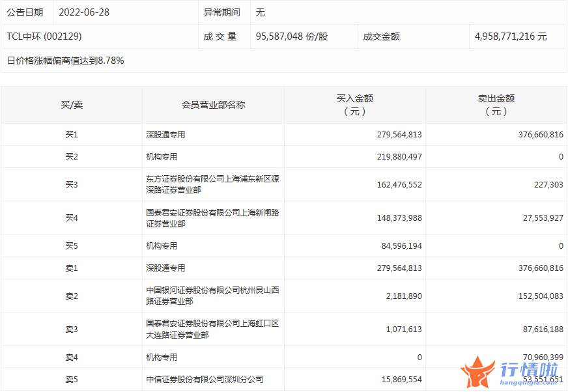Select the turnover 4,958,771,216 元
This screenshot has width=568, height=392.
tap(511, 36)
